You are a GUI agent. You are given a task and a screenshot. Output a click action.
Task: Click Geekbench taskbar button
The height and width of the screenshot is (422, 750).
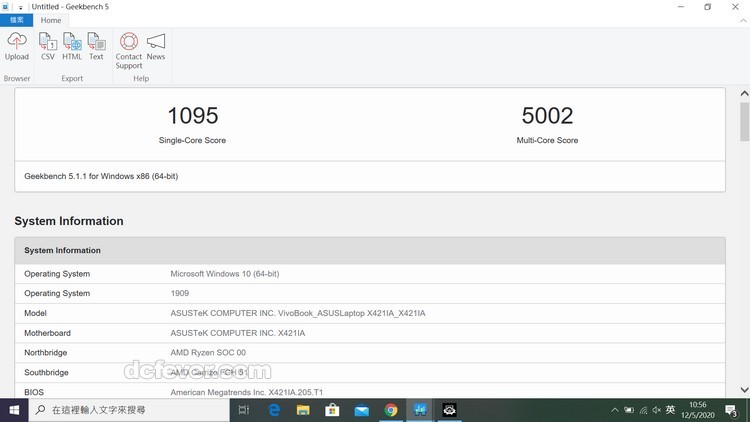pos(420,410)
